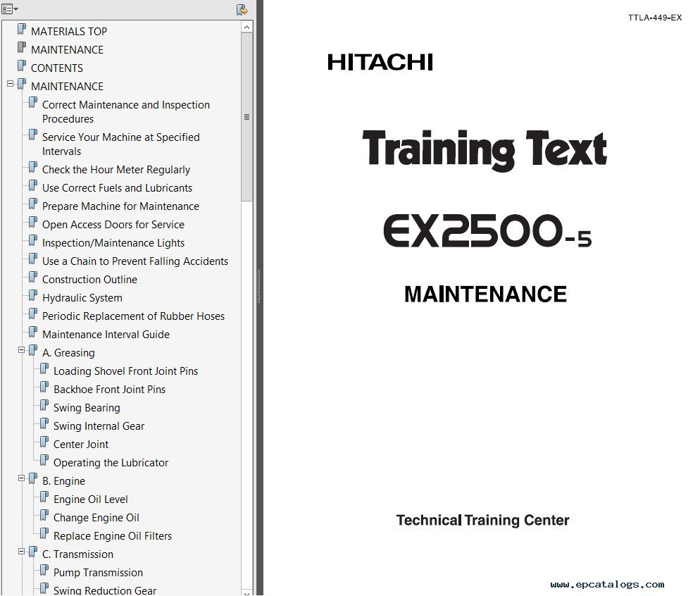Screen dimensions: 700x596
Task: Click bookmark icon beside Construction Outline
Action: 33,278
